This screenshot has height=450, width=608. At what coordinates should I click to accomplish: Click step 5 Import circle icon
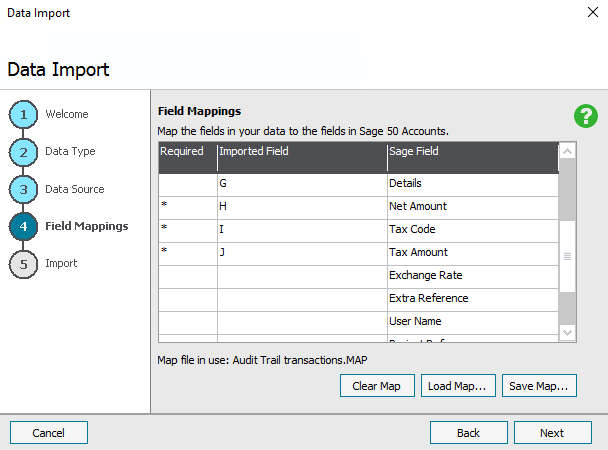click(24, 263)
